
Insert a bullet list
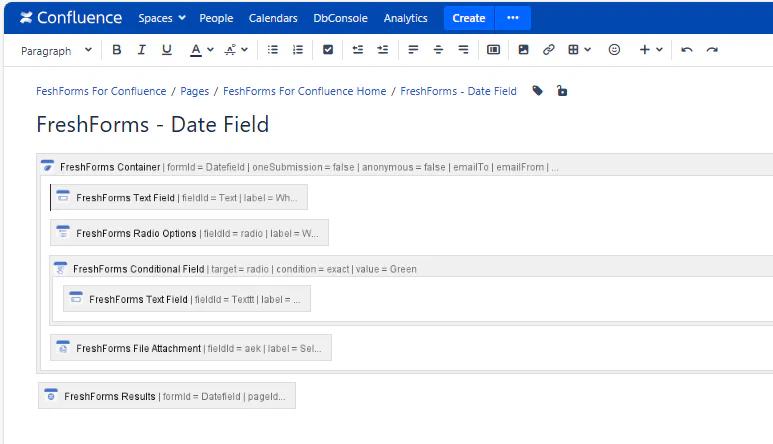point(273,50)
